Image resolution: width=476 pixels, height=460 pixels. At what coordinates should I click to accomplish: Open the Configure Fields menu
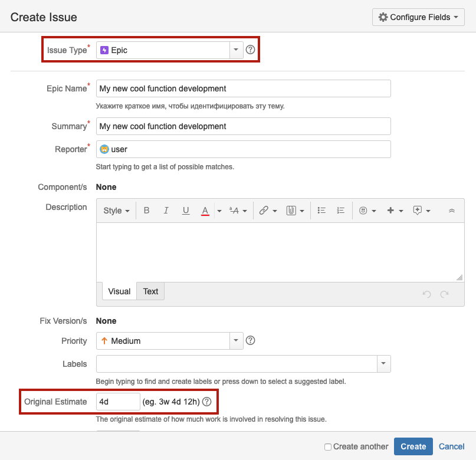point(418,17)
